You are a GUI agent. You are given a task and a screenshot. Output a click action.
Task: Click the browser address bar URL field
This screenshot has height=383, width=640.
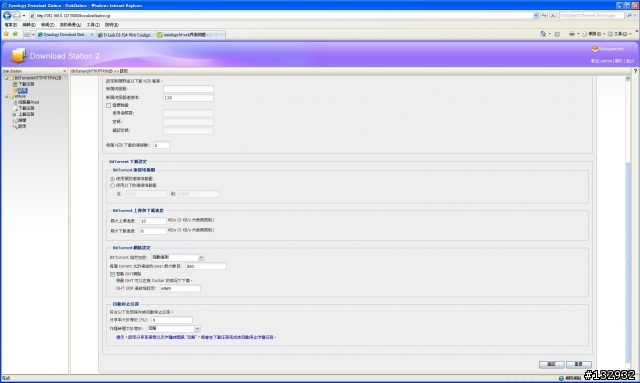coord(281,16)
